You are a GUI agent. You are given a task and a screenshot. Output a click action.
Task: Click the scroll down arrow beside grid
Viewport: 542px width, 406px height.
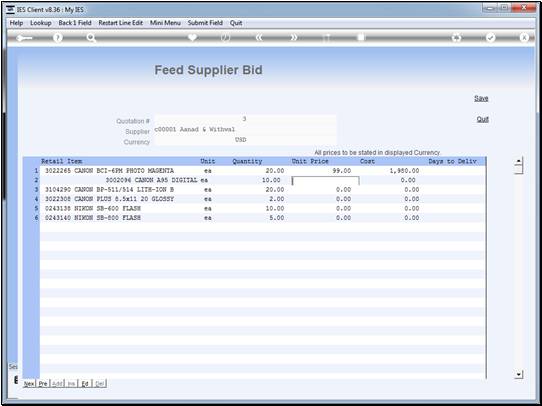[518, 374]
